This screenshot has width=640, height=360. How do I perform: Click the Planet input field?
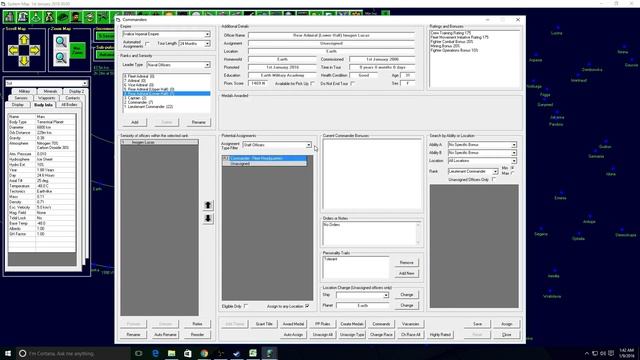362,305
